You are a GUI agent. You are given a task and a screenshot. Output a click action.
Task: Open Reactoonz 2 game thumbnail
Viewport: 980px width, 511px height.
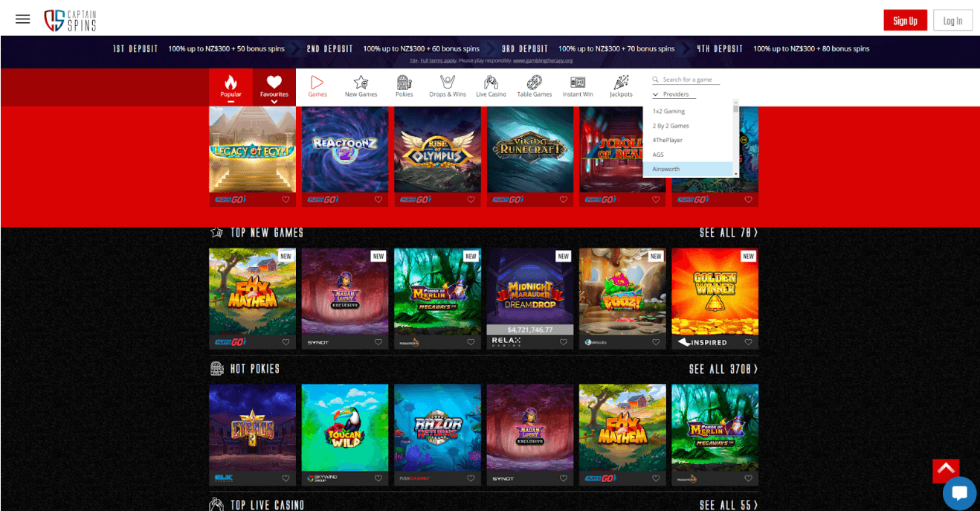tap(345, 150)
